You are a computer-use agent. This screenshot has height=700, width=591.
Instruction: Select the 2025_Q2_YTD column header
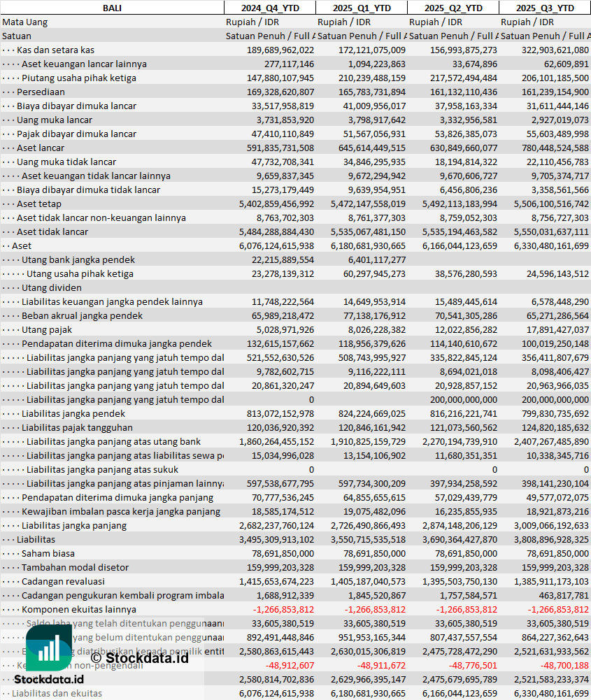(x=453, y=8)
